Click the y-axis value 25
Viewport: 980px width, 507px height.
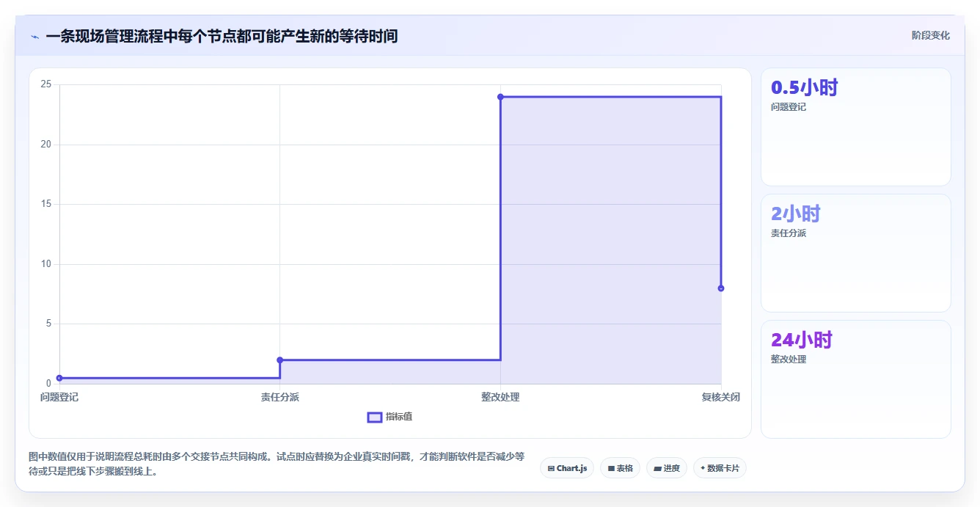pyautogui.click(x=46, y=84)
